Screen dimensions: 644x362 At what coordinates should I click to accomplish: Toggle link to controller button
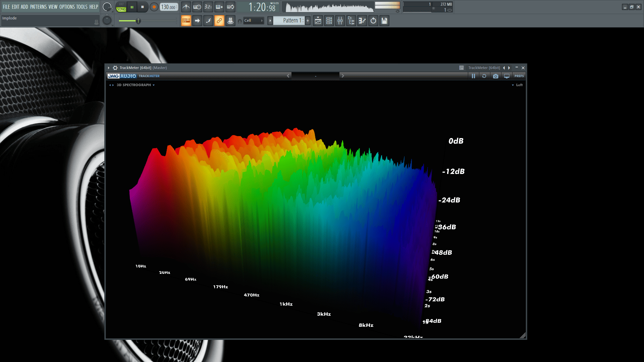[219, 21]
